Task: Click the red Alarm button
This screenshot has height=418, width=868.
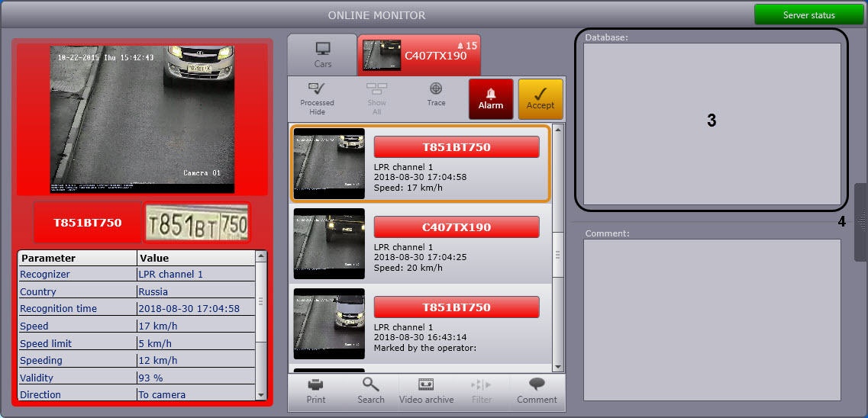Action: [x=491, y=99]
